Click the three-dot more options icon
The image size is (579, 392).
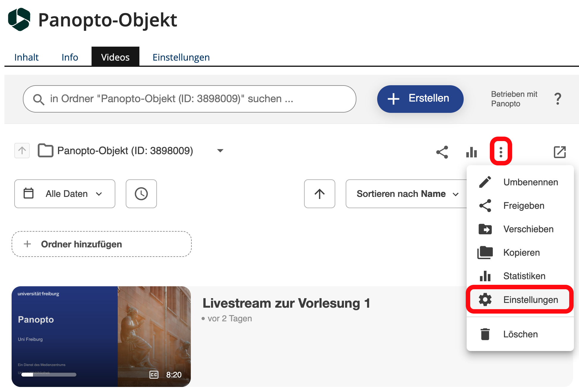pyautogui.click(x=501, y=152)
